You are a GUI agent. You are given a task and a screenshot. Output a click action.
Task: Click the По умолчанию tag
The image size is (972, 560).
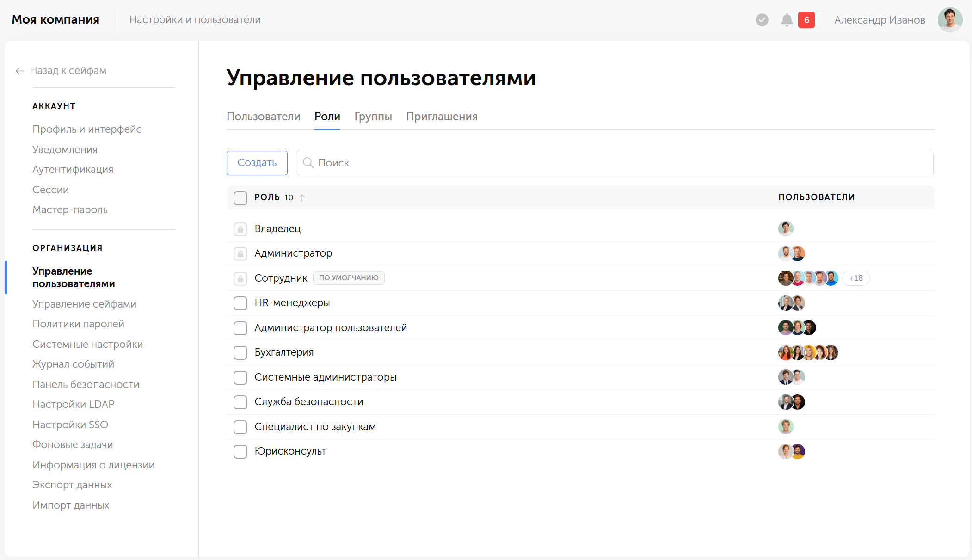tap(349, 278)
